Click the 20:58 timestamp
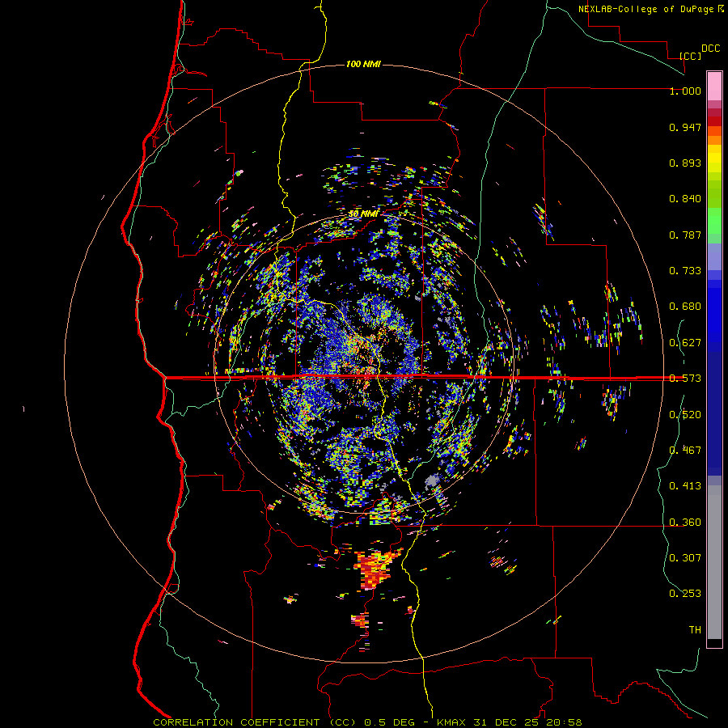This screenshot has width=728, height=728. pyautogui.click(x=564, y=722)
